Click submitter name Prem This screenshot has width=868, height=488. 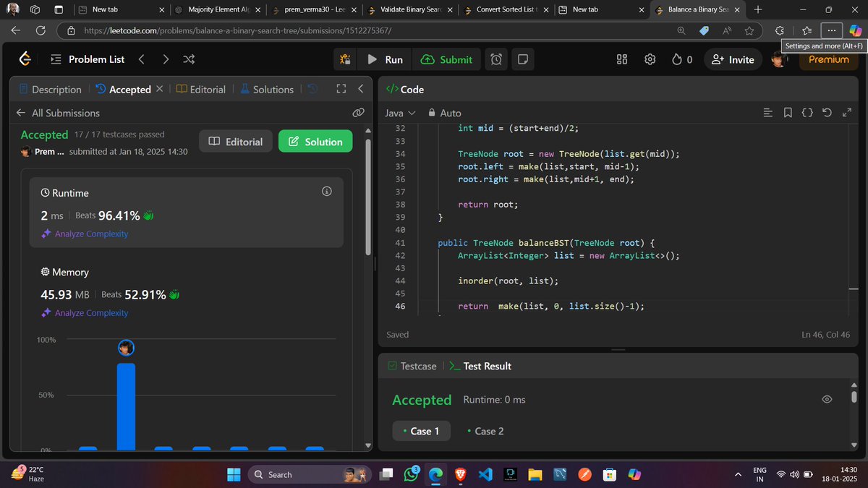pos(49,151)
